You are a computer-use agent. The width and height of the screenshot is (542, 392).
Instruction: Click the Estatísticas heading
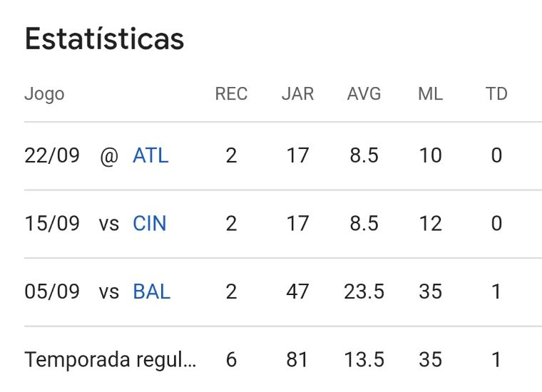click(x=104, y=39)
